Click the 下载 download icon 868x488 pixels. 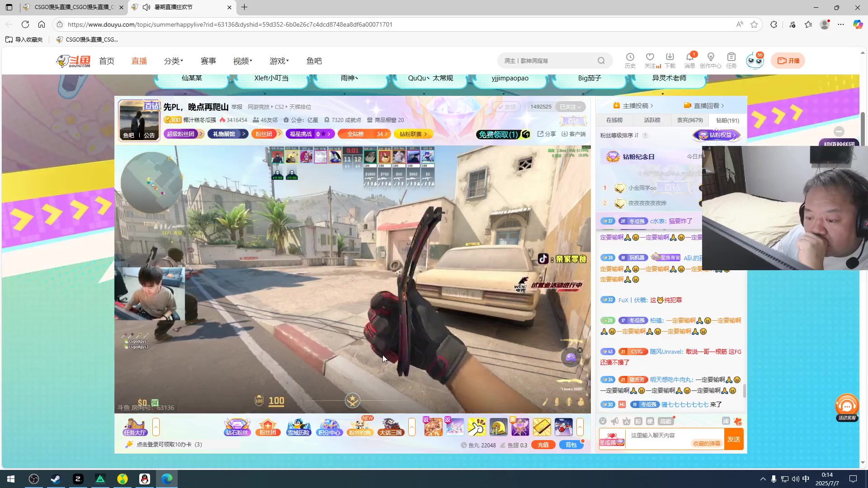[x=670, y=60]
